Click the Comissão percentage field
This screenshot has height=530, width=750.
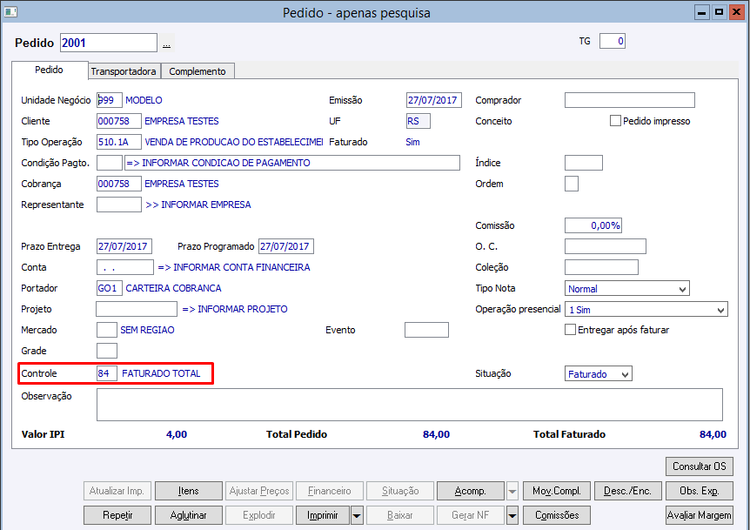[594, 225]
